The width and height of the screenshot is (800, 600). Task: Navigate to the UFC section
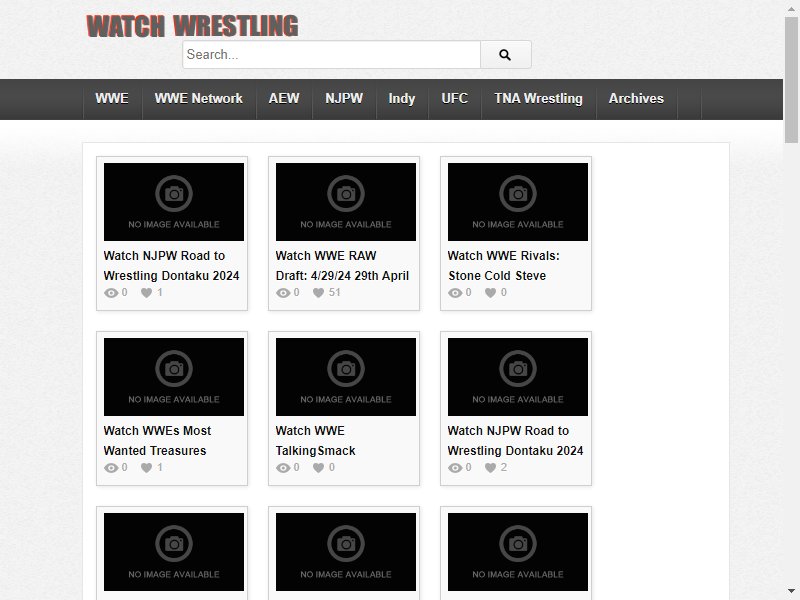coord(455,98)
